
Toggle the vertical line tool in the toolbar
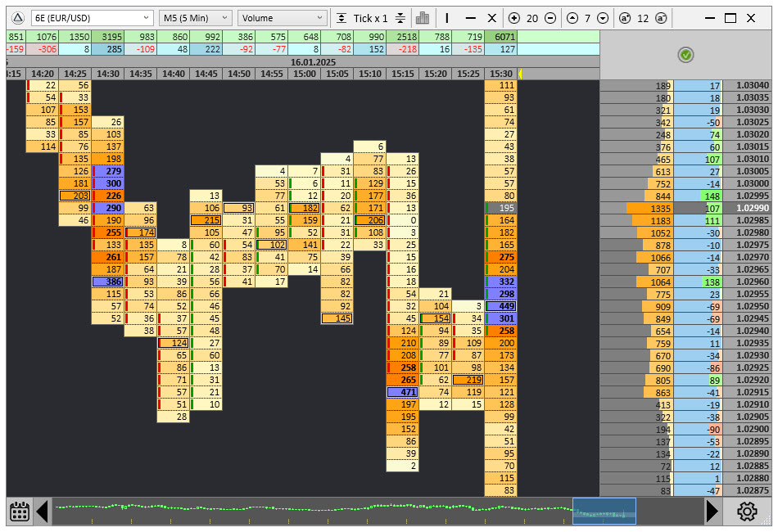[x=447, y=18]
